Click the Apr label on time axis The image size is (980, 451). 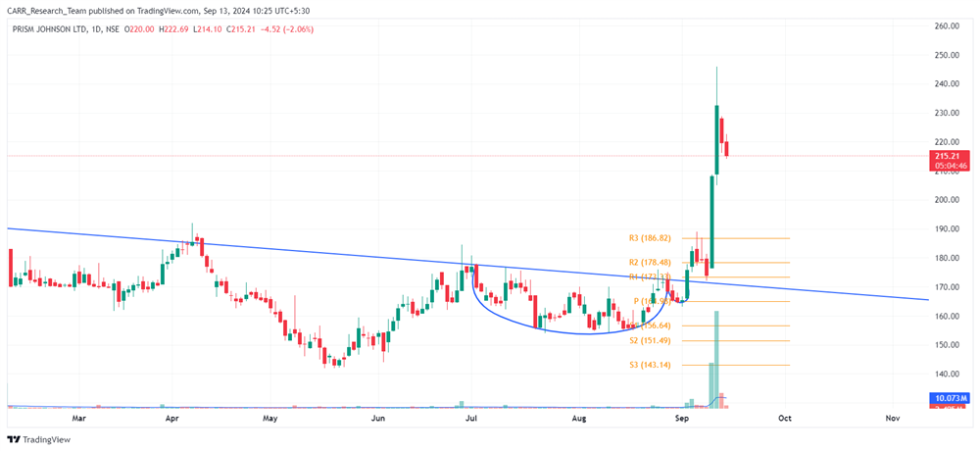(171, 418)
